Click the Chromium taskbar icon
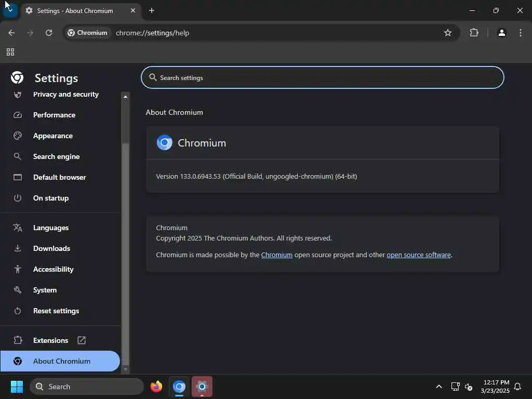This screenshot has height=399, width=532. tap(179, 387)
